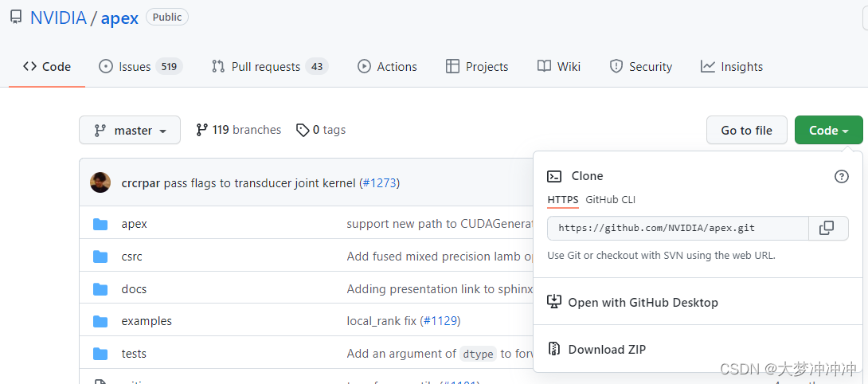The height and width of the screenshot is (384, 868).
Task: Click the crcrpar user avatar
Action: tap(100, 182)
